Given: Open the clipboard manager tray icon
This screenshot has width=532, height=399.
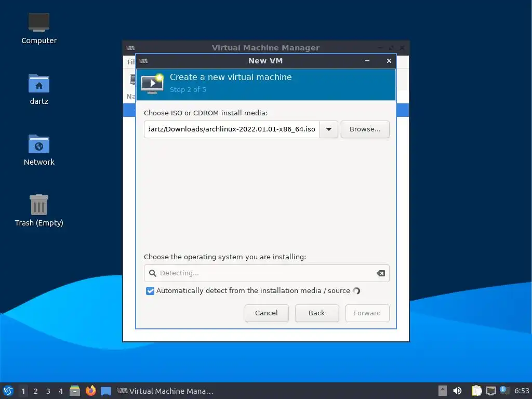Looking at the screenshot, I should coord(476,391).
